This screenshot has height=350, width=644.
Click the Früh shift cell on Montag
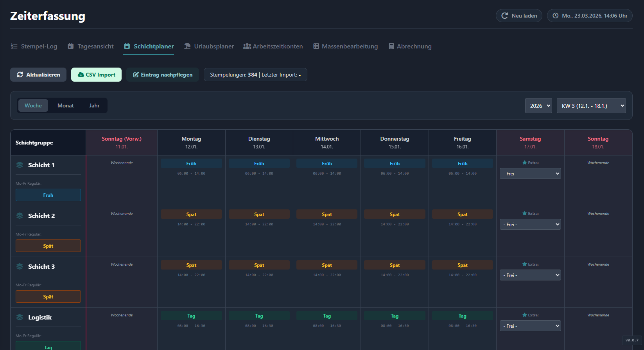[x=191, y=164]
